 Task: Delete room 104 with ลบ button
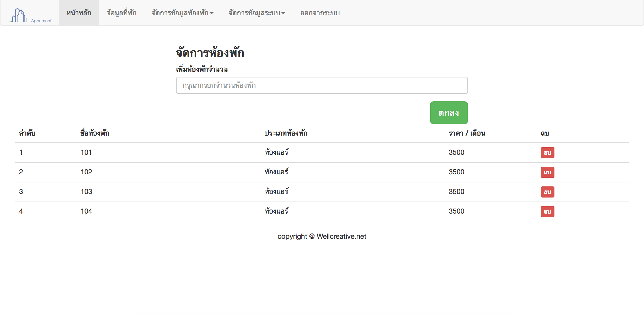tap(547, 212)
